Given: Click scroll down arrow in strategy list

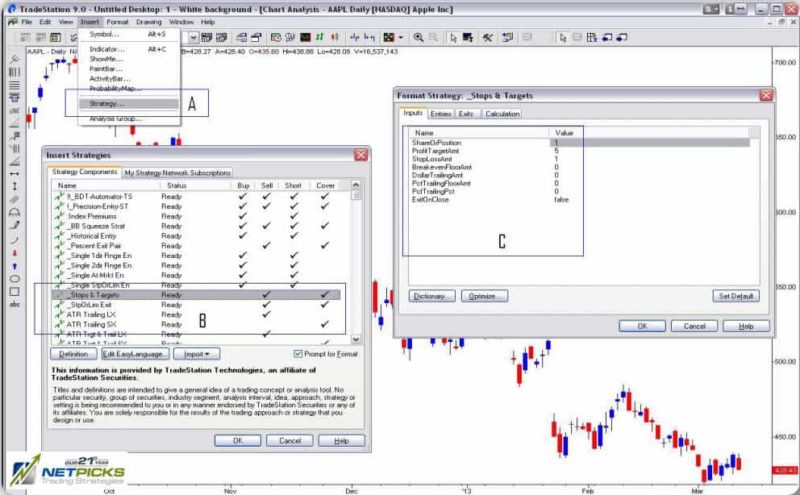Looking at the screenshot, I should [x=356, y=339].
